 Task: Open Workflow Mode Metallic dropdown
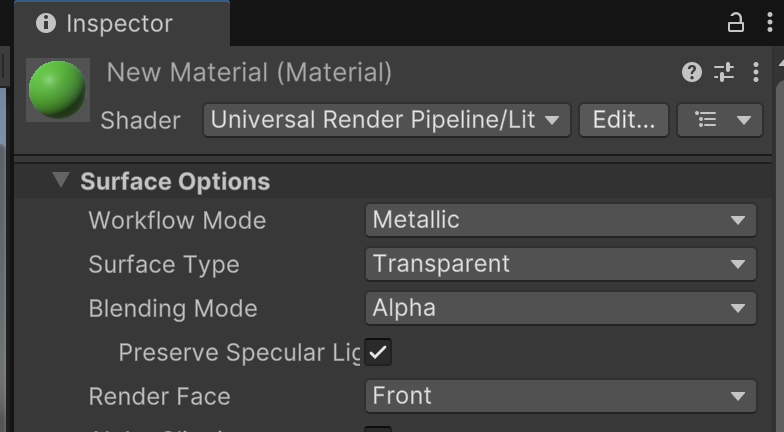pyautogui.click(x=560, y=220)
